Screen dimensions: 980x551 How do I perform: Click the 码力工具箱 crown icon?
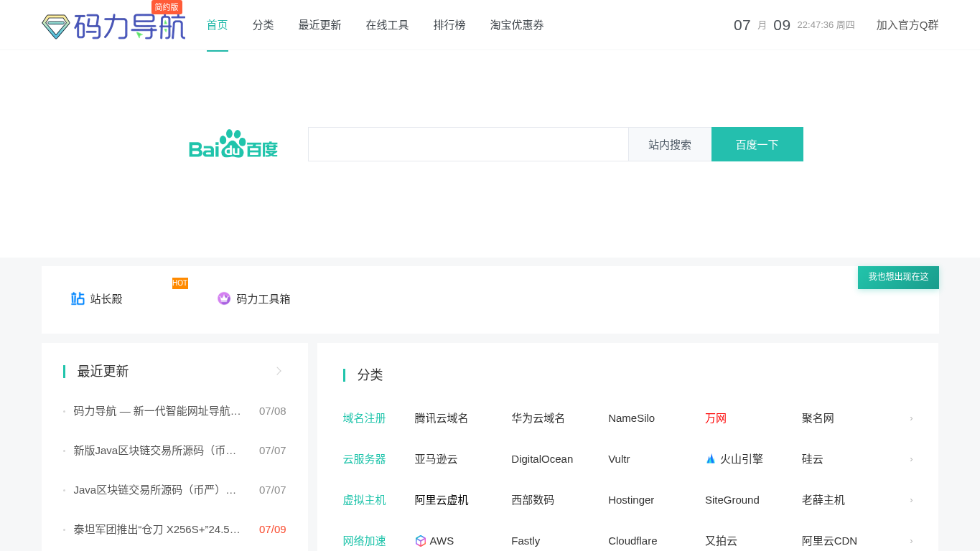coord(224,298)
